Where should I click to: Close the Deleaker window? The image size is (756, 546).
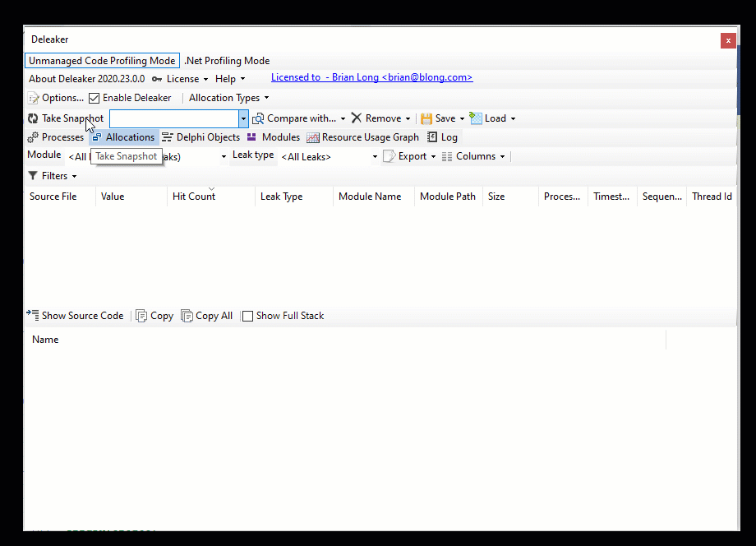click(728, 40)
